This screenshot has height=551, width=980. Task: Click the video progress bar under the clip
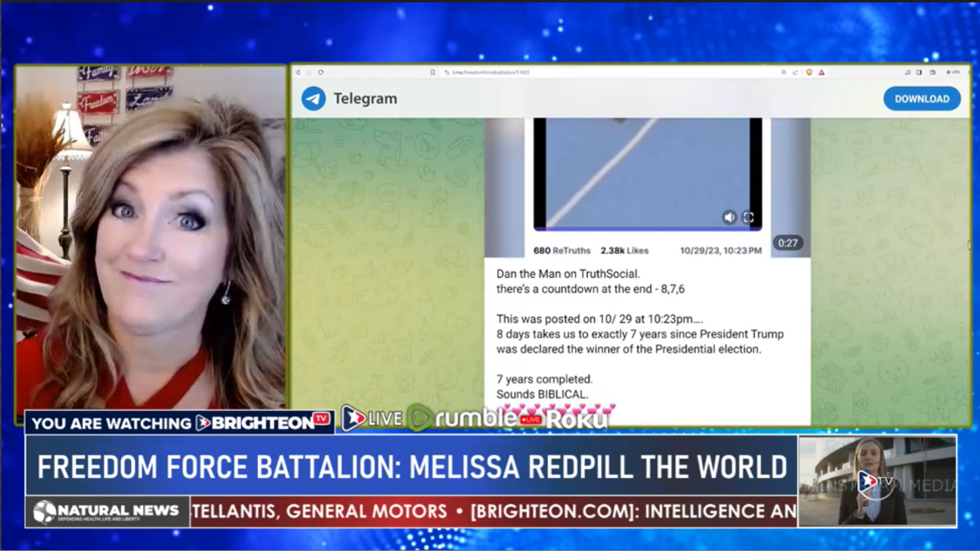[x=647, y=229]
